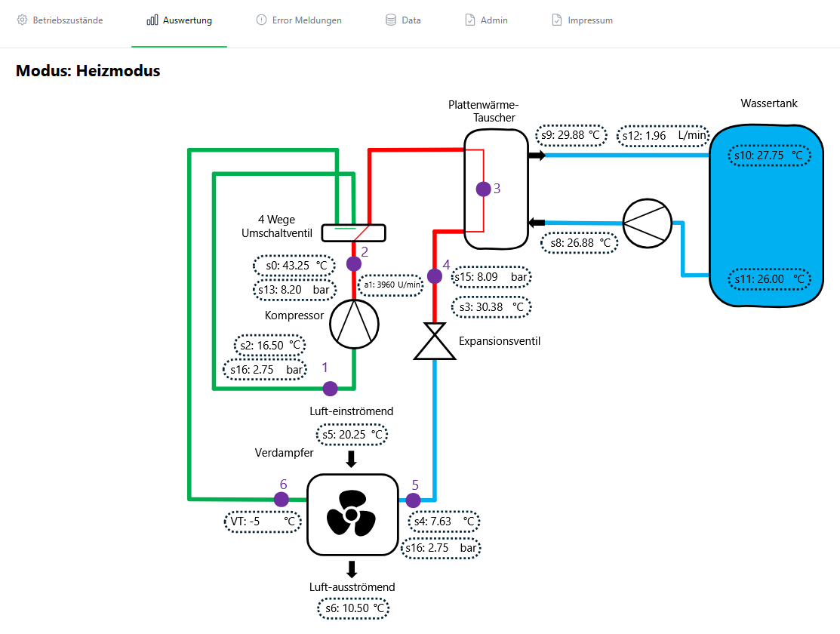The image size is (840, 634).
Task: Open the Betriebszustände tab
Action: (60, 20)
